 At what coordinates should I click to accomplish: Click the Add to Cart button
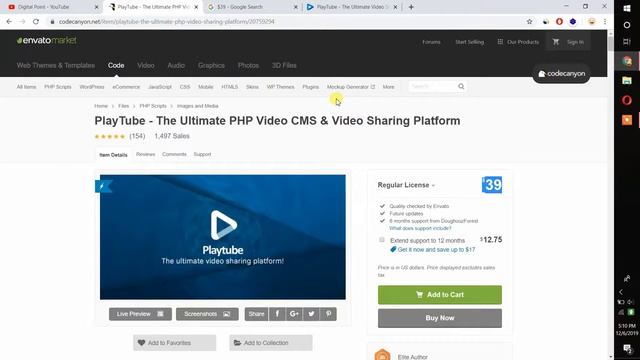pos(440,295)
